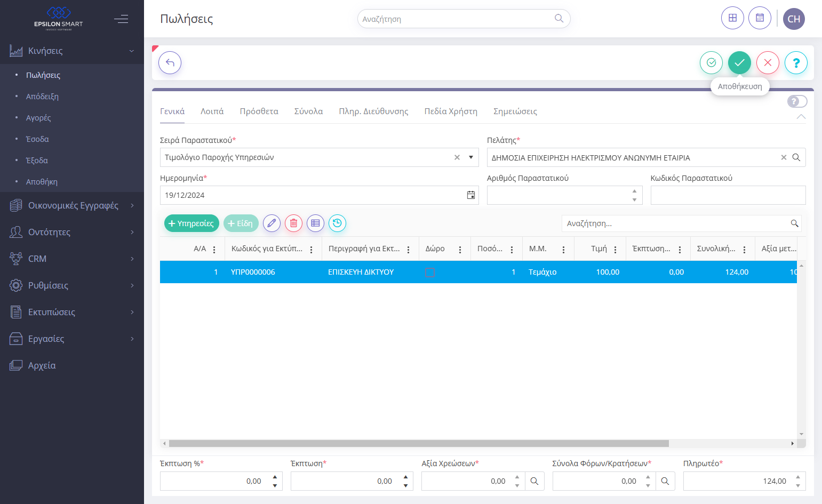822x504 pixels.
Task: Switch to the Σύνολα tab
Action: [308, 111]
